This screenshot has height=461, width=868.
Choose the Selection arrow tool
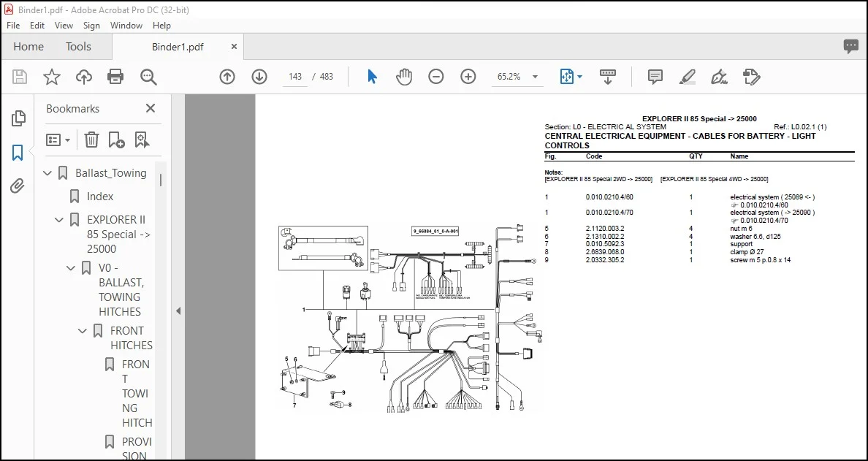(372, 77)
